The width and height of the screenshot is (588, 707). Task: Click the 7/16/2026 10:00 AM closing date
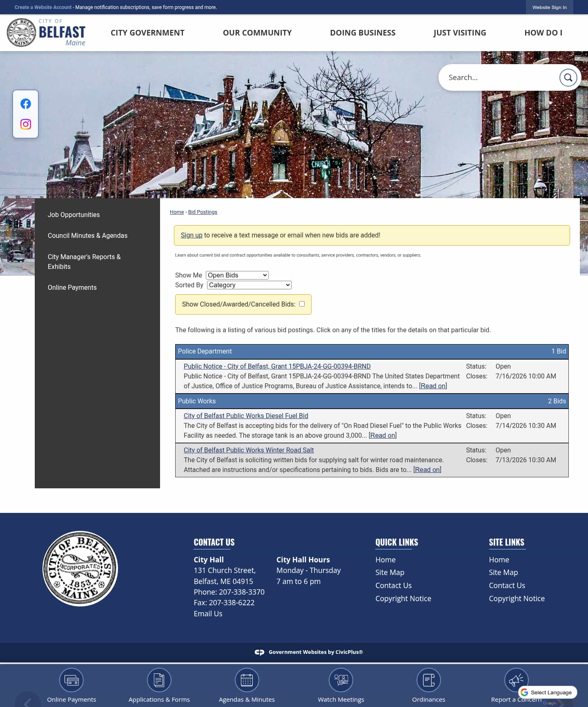point(526,376)
